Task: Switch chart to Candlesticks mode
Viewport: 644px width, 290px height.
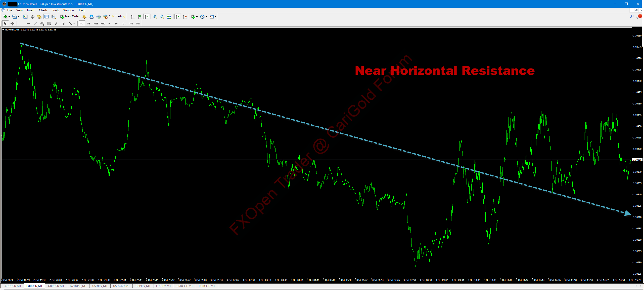Action: pyautogui.click(x=140, y=17)
